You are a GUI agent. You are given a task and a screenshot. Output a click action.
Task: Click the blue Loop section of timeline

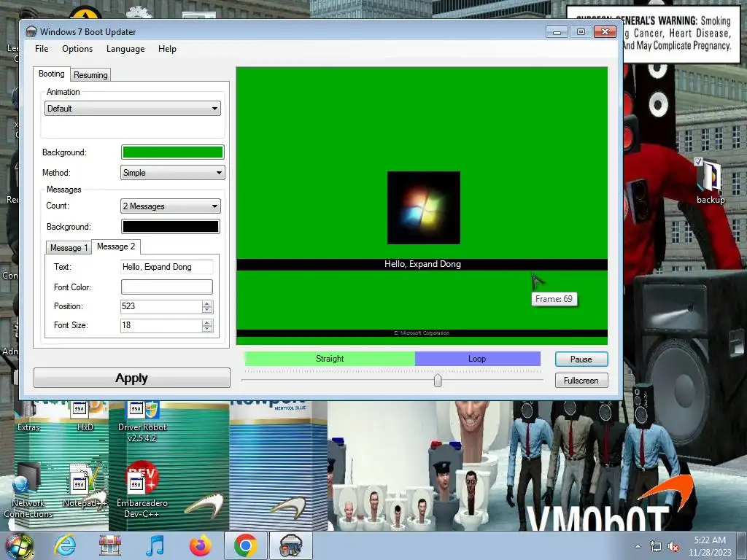coord(478,359)
